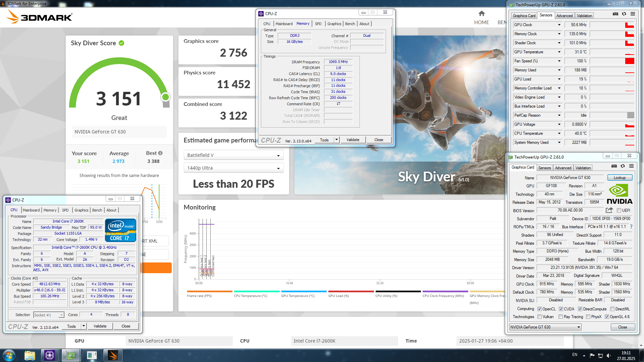
Task: Toggle the UEFI checkbox in GPU-Z
Action: [x=619, y=210]
